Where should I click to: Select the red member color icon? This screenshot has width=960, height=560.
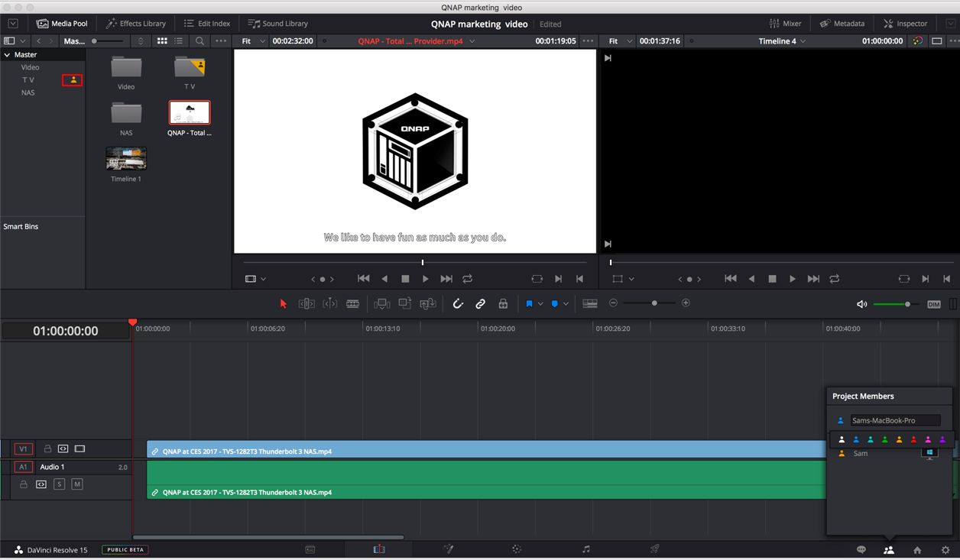pyautogui.click(x=913, y=440)
